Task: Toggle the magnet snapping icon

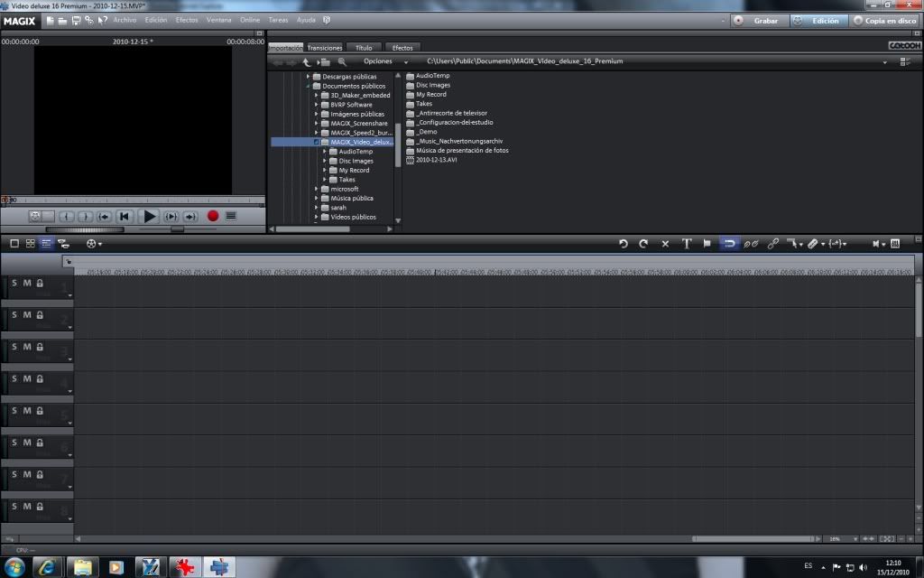Action: coord(729,244)
